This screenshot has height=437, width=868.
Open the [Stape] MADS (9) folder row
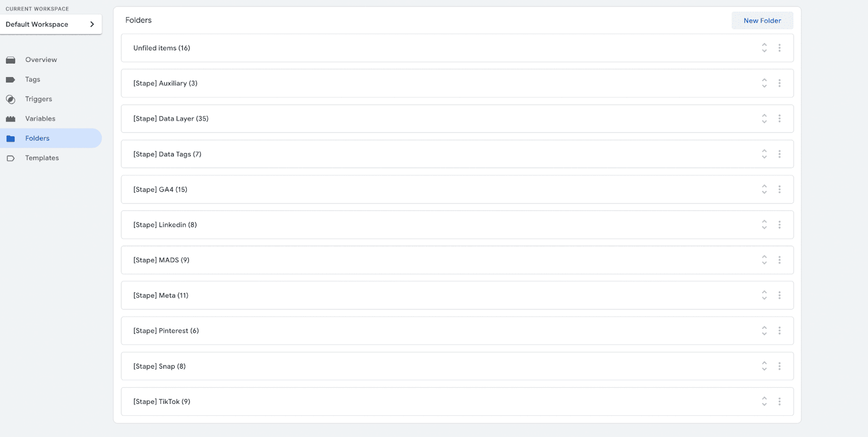[x=457, y=260]
